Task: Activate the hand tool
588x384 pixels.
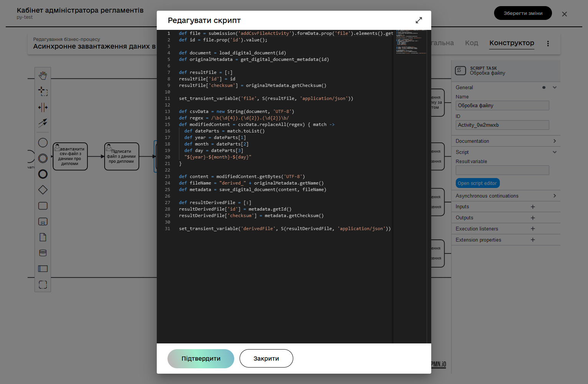Action: pos(43,75)
